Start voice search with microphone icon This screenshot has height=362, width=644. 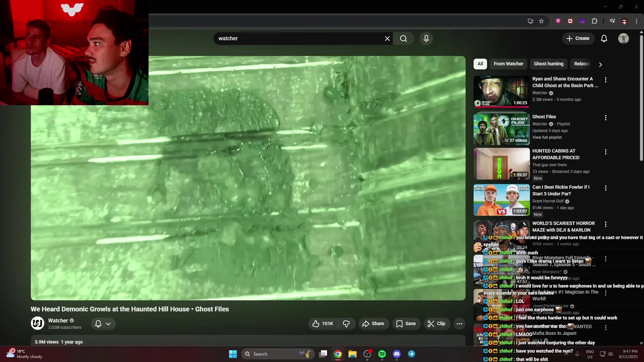pyautogui.click(x=426, y=38)
